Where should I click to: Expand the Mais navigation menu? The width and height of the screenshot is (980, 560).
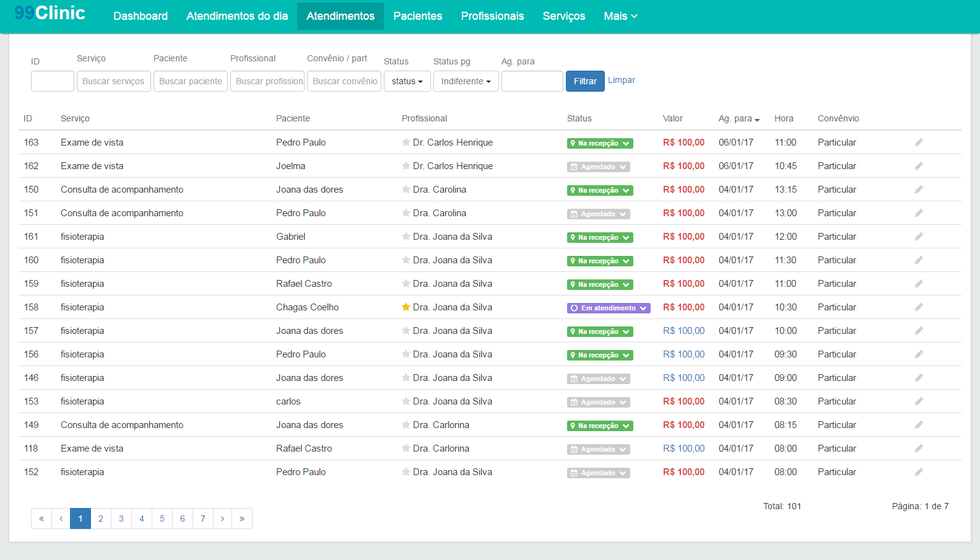(x=620, y=16)
